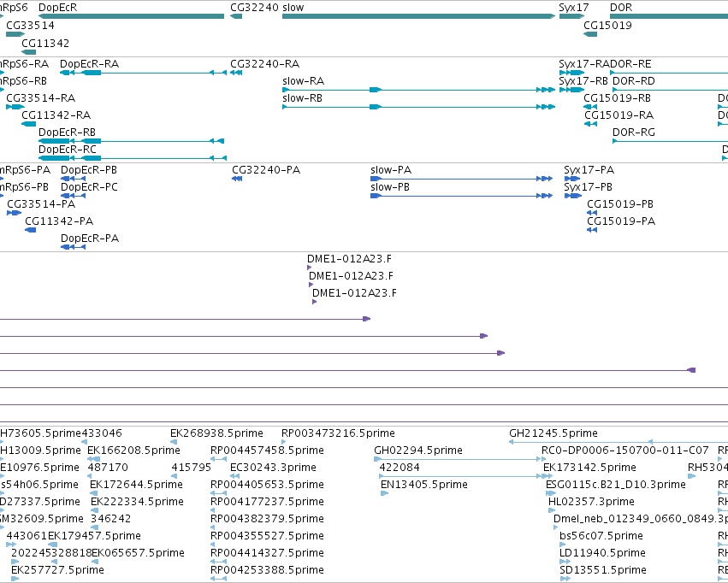
Task: Select protein CG32240-PA
Action: [237, 179]
